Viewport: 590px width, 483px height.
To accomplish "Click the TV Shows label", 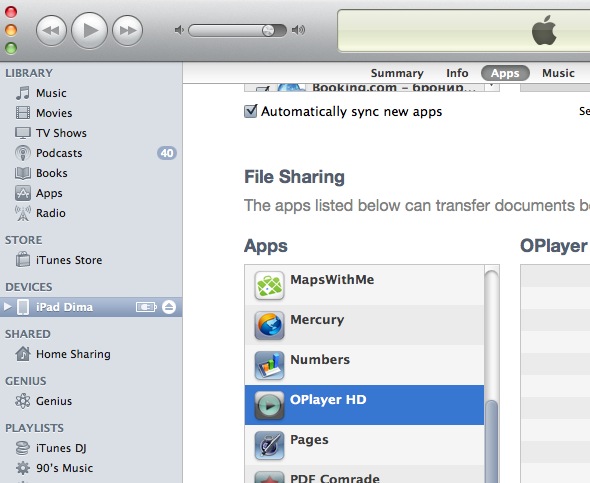I will tap(61, 133).
